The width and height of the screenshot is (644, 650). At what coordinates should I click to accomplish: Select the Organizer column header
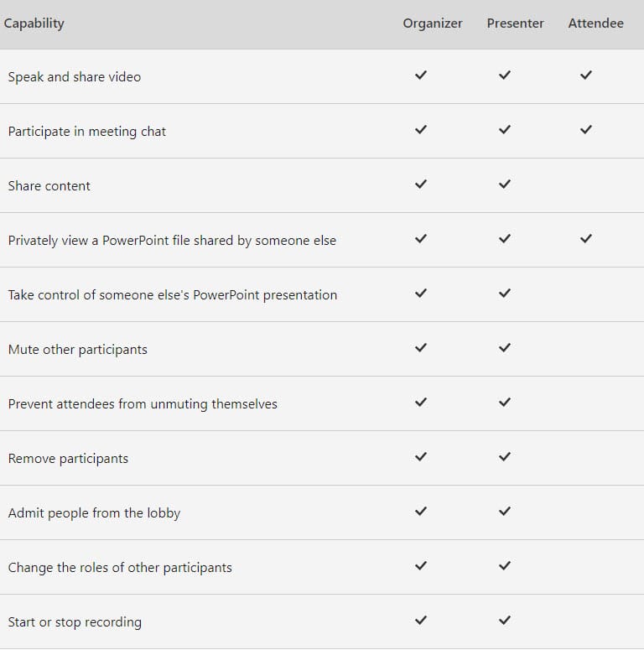[x=433, y=23]
